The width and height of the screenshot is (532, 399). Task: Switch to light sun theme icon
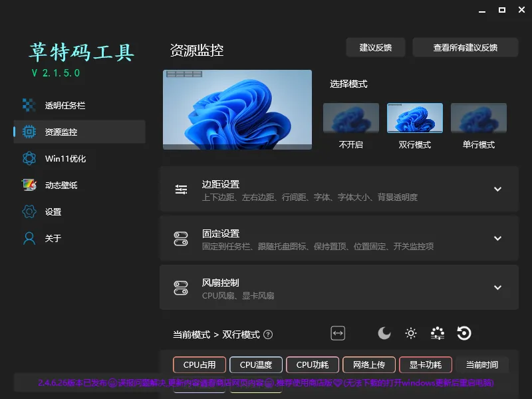point(411,333)
